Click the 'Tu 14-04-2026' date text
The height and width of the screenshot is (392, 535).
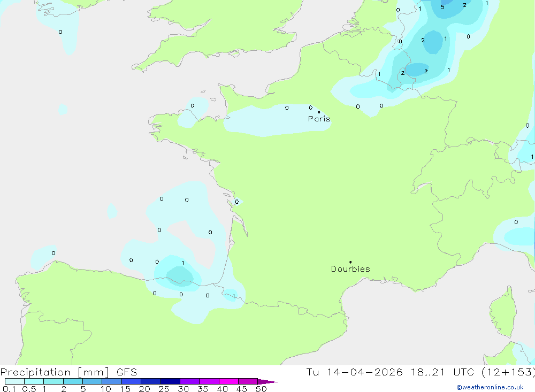click(354, 372)
